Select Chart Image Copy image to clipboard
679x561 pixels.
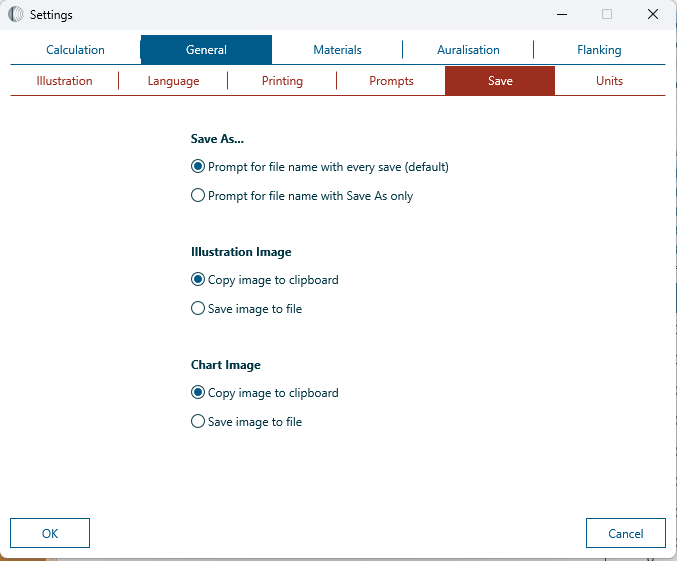[x=265, y=393]
